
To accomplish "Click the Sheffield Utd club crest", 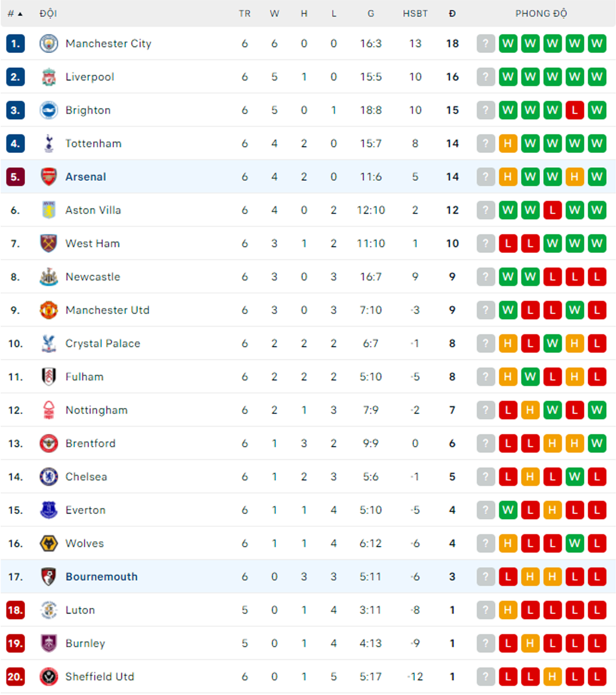I will [x=49, y=677].
